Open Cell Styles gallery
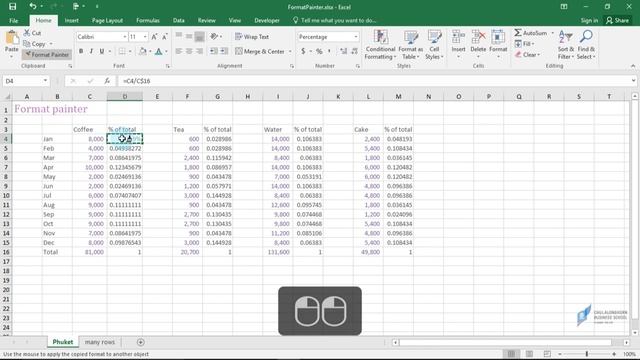 pos(434,44)
